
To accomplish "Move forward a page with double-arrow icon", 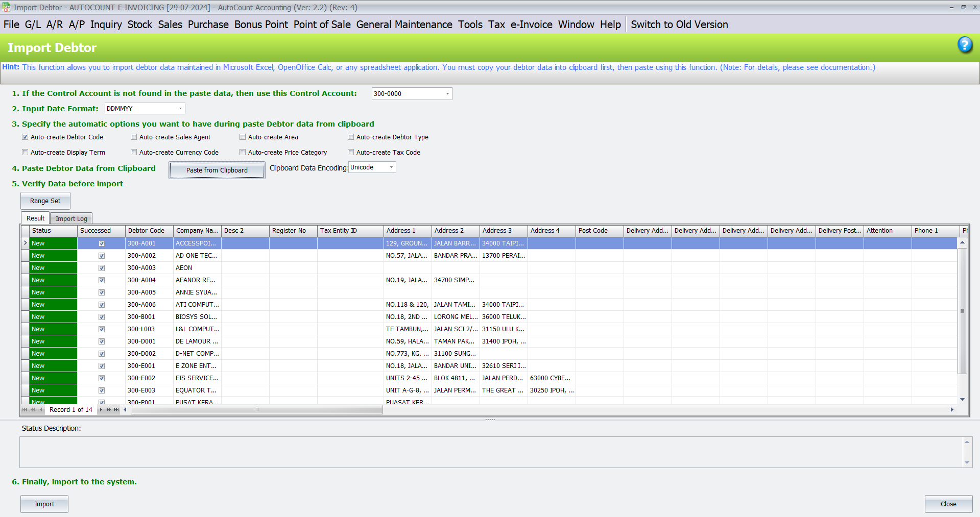I will 108,409.
